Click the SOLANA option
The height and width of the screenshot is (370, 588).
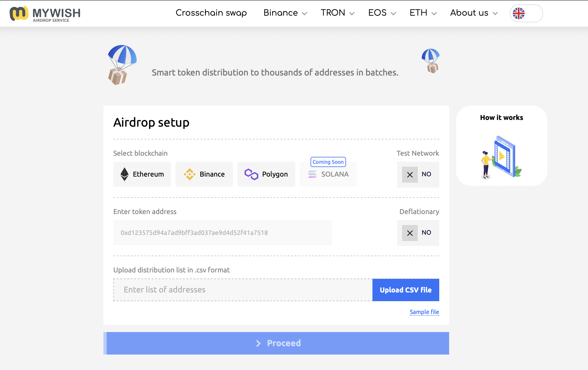328,174
